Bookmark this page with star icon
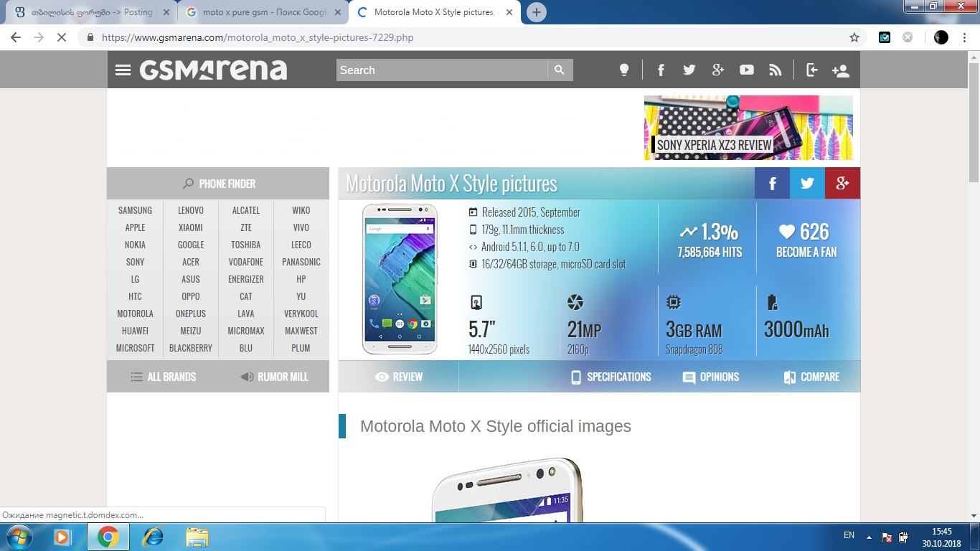This screenshot has height=551, width=980. coord(854,37)
